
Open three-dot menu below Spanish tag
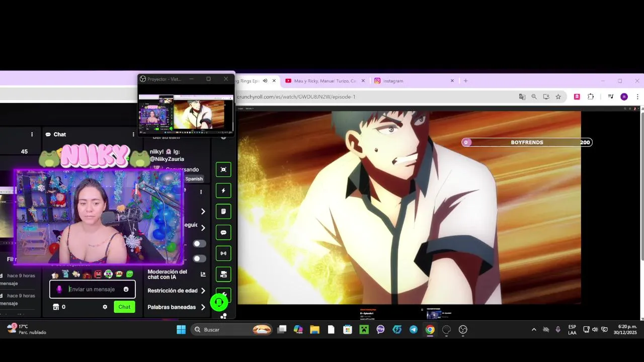201,192
